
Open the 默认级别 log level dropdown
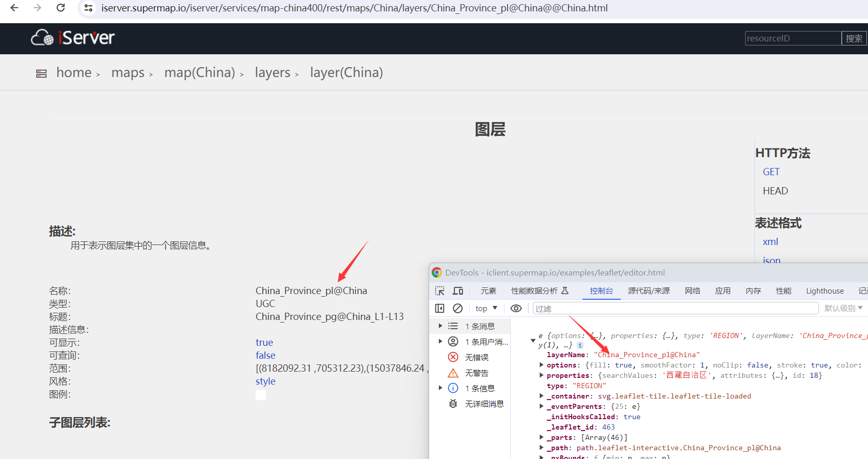pos(844,308)
